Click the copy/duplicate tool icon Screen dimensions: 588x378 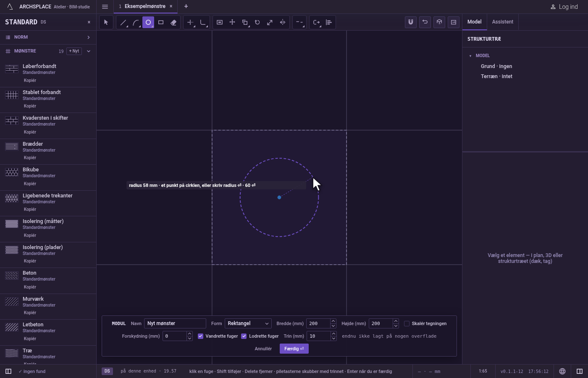(245, 22)
